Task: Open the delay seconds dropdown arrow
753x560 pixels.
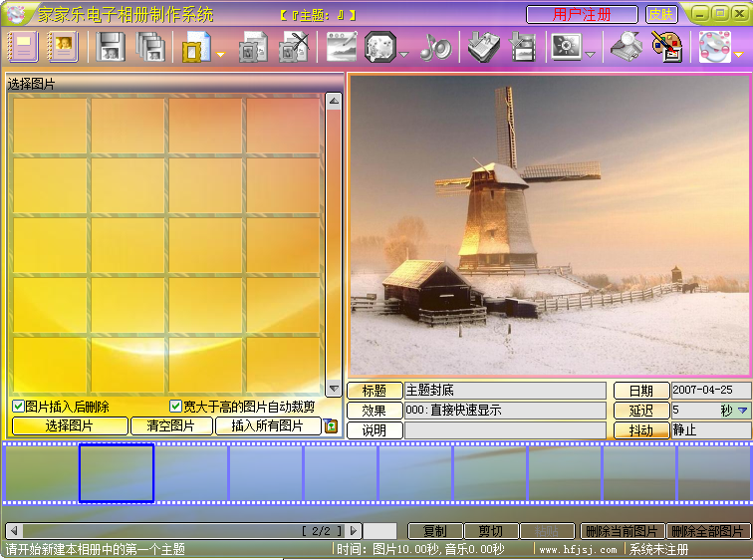Action: (x=742, y=411)
